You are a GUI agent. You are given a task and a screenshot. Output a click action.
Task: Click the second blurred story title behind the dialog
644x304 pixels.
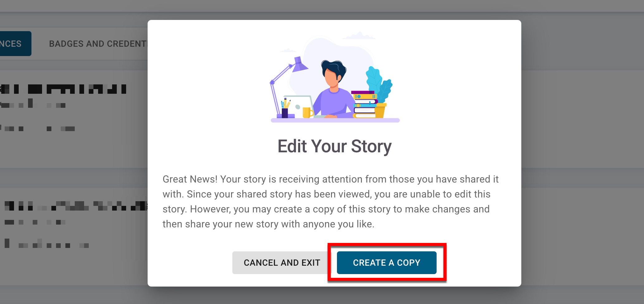75,206
